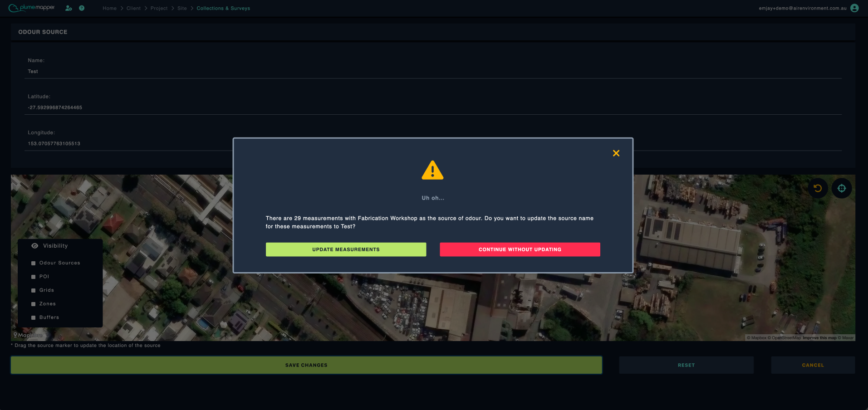This screenshot has width=868, height=410.
Task: Click the Plume Mapper logo
Action: tap(32, 8)
